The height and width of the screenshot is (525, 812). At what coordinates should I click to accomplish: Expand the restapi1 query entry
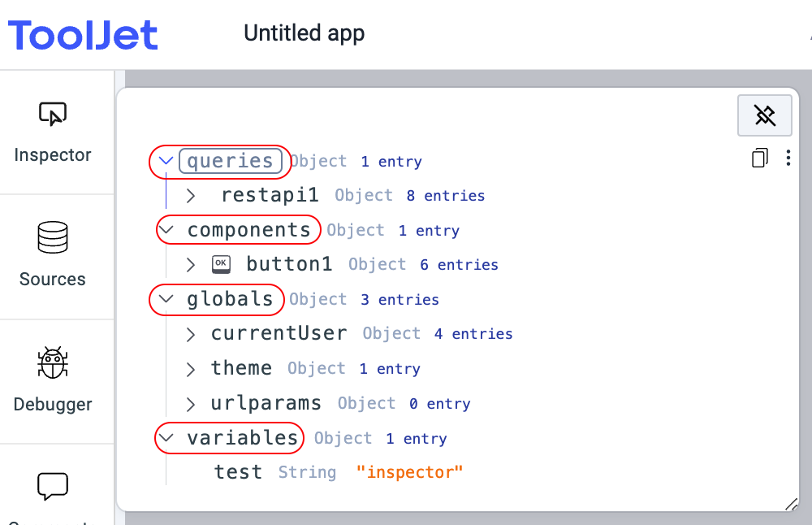tap(191, 196)
